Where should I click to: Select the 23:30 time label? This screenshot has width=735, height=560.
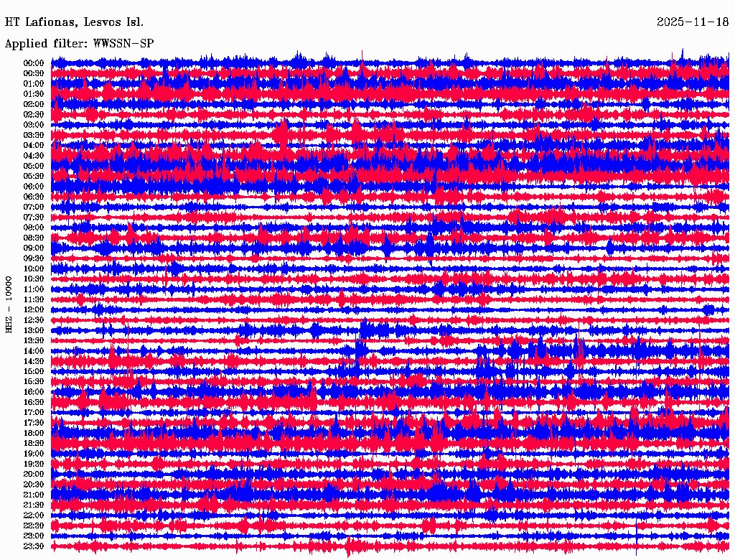coord(33,546)
